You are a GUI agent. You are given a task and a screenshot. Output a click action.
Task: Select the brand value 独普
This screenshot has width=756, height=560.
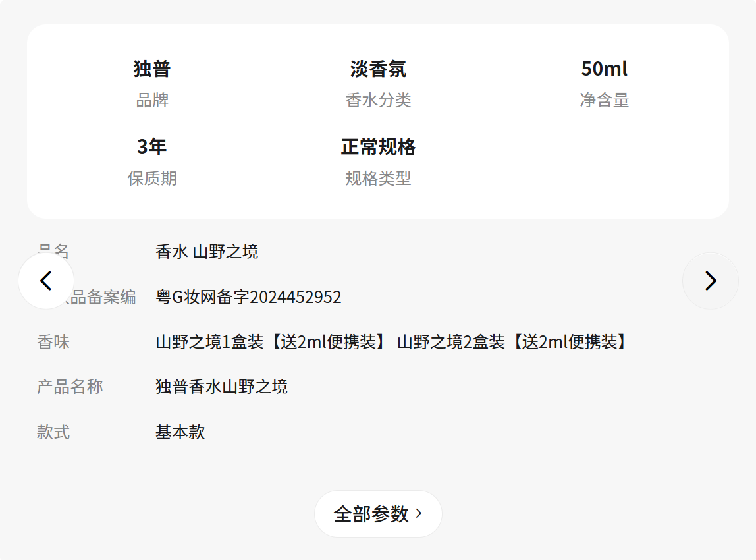point(152,69)
